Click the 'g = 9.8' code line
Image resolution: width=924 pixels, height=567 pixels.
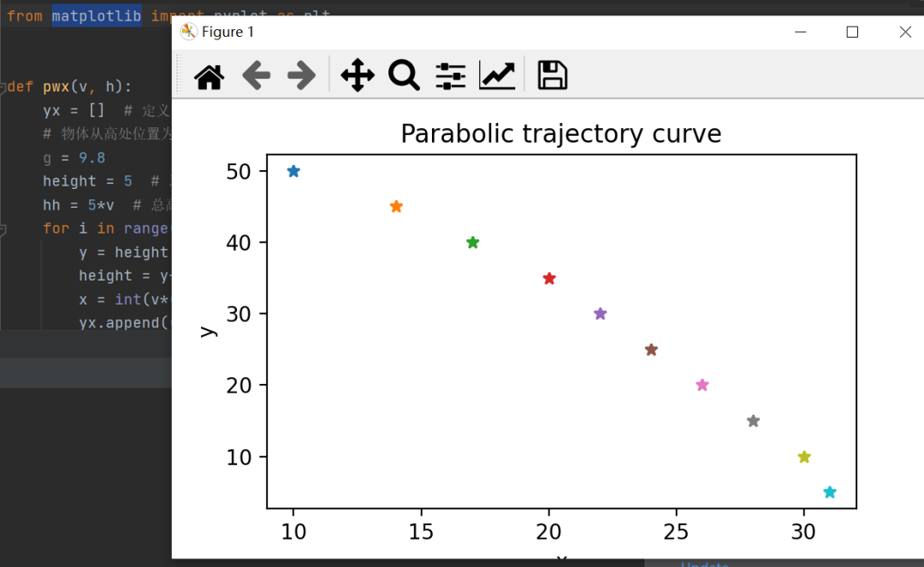(x=74, y=158)
